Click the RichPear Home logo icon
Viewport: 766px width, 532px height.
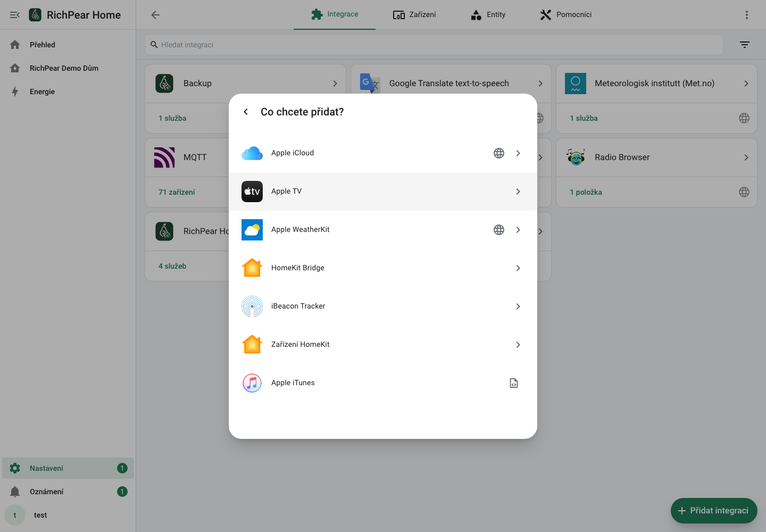coord(35,15)
